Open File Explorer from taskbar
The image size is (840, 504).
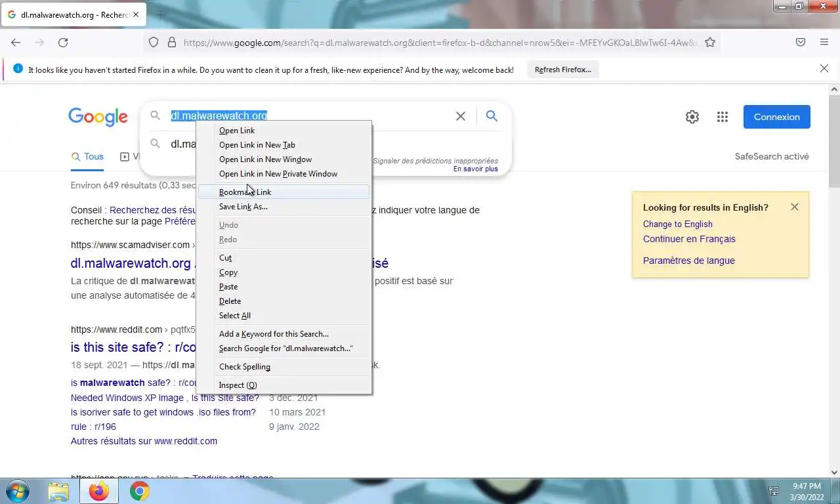[58, 491]
